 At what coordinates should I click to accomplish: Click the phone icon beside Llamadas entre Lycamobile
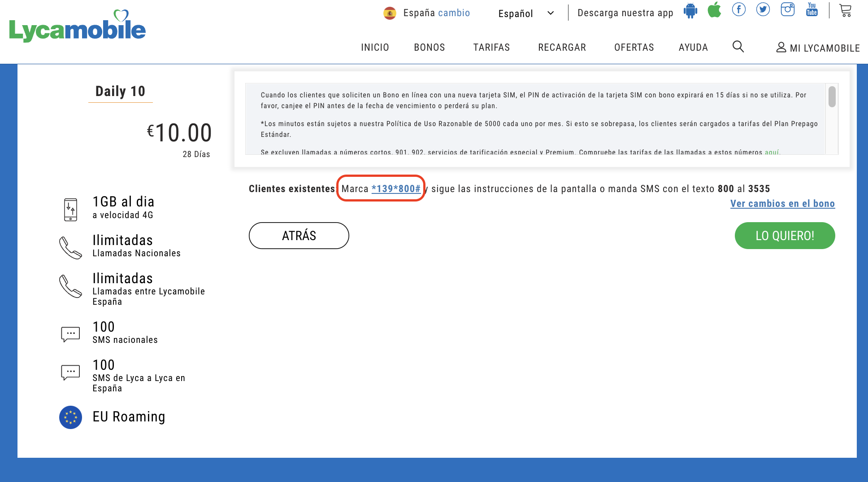click(70, 286)
